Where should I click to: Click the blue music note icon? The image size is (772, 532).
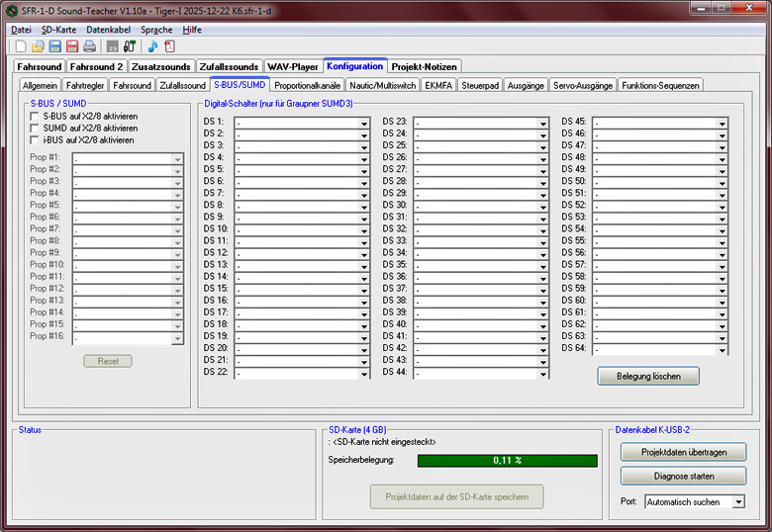(x=152, y=46)
